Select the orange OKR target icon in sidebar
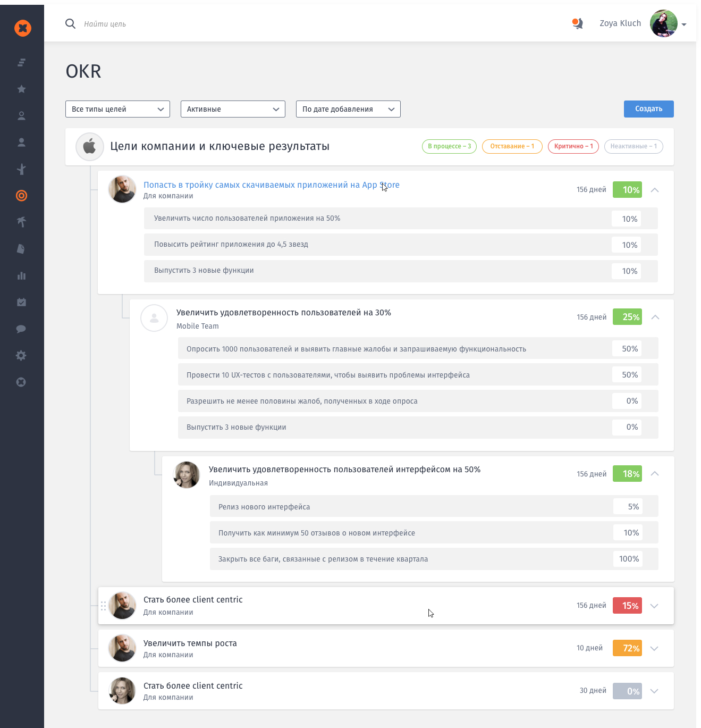Screen dimensions: 701x728 [22, 196]
